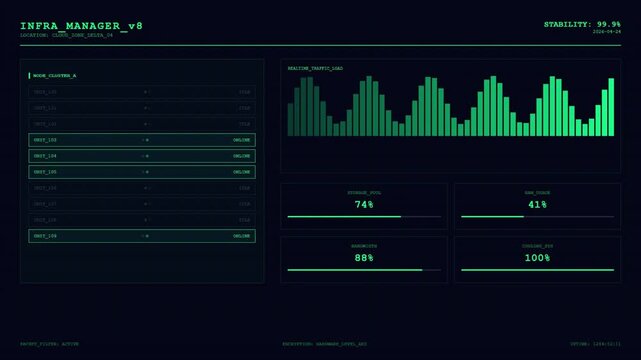Click the STORAGE_POOL progress bar

tap(364, 217)
